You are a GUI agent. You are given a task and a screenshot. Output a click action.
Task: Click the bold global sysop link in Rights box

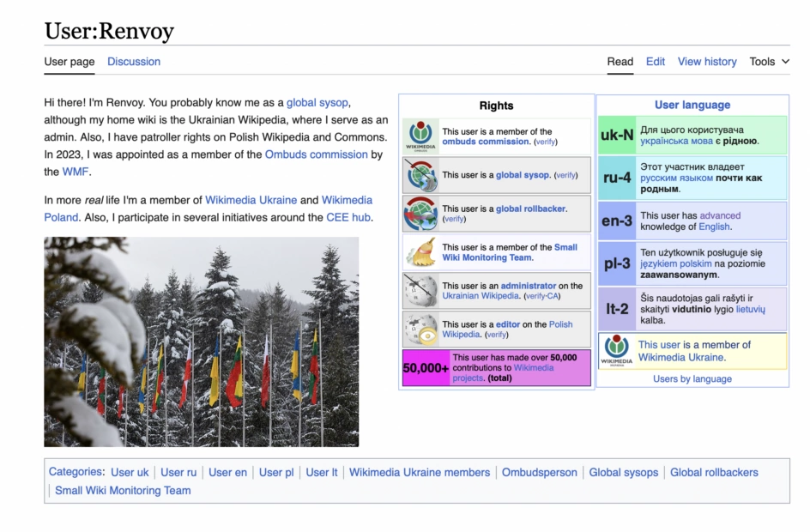[x=523, y=175]
